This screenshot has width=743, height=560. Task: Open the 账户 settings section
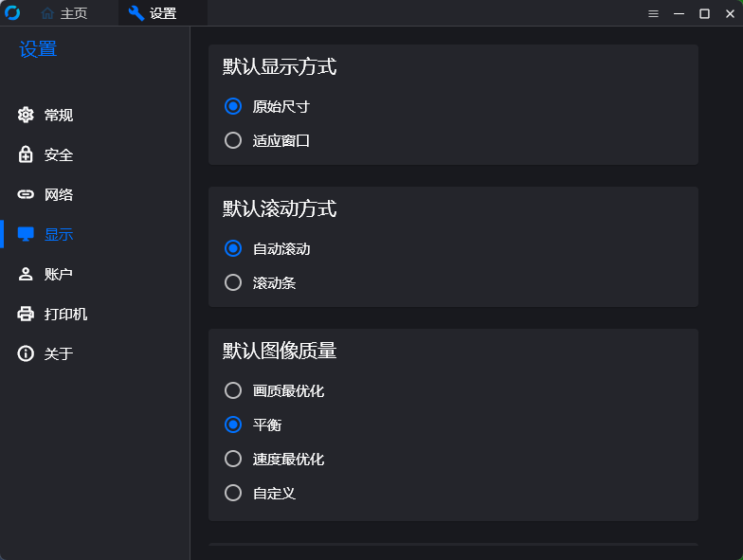pyautogui.click(x=59, y=275)
